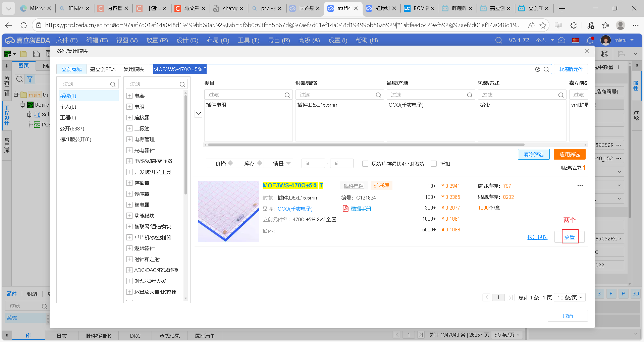Open the folder icon to open a project
Screen dimensions: 644x342
click(23, 54)
